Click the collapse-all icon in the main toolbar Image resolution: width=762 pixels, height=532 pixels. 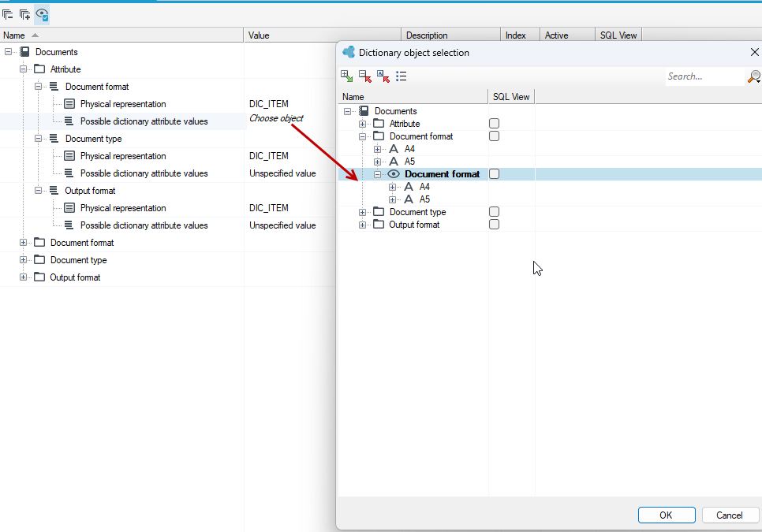coord(7,14)
